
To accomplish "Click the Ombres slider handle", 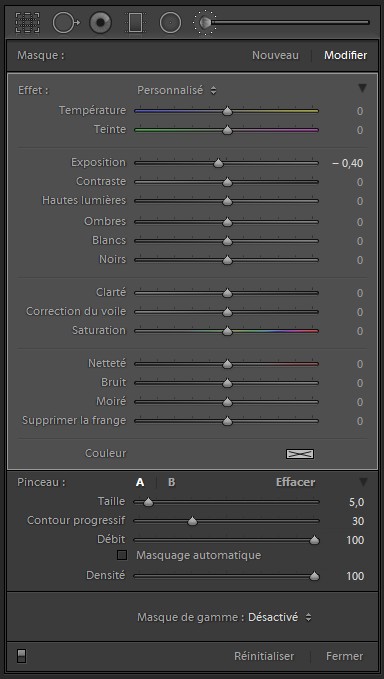I will (x=227, y=223).
